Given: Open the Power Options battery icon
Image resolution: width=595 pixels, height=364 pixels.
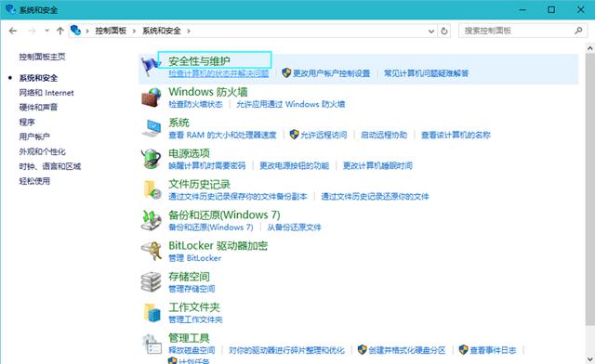Looking at the screenshot, I should 151,159.
